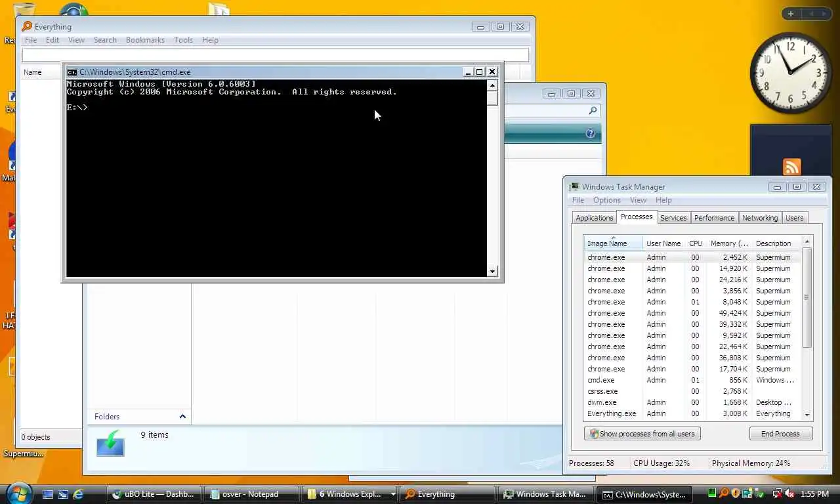The width and height of the screenshot is (840, 504).
Task: Click the Everything window magnifier title icon
Action: click(27, 26)
